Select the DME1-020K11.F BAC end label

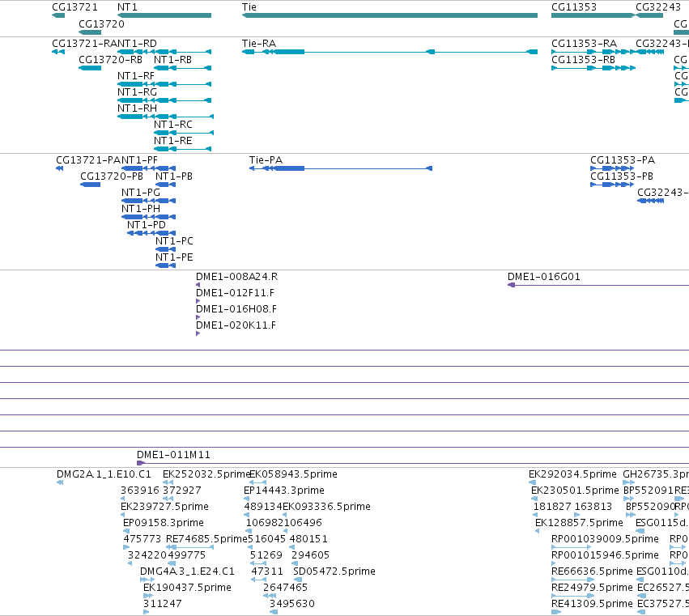(236, 325)
